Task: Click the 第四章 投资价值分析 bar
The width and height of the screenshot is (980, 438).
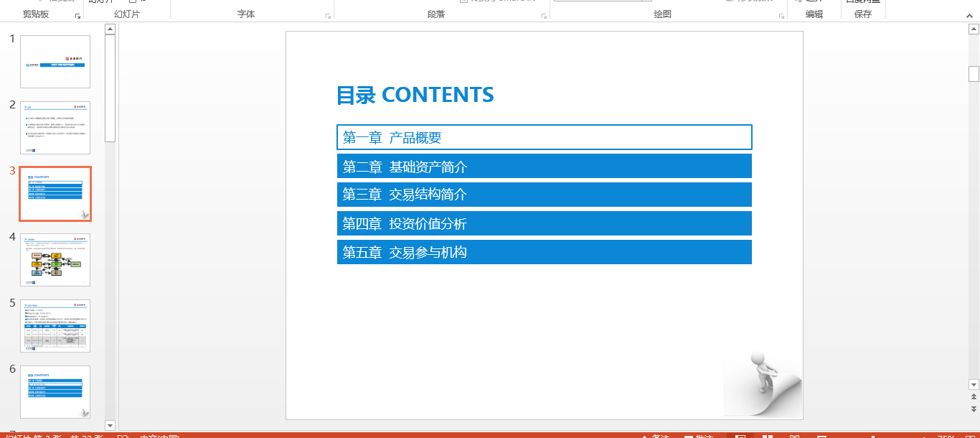Action: (545, 223)
